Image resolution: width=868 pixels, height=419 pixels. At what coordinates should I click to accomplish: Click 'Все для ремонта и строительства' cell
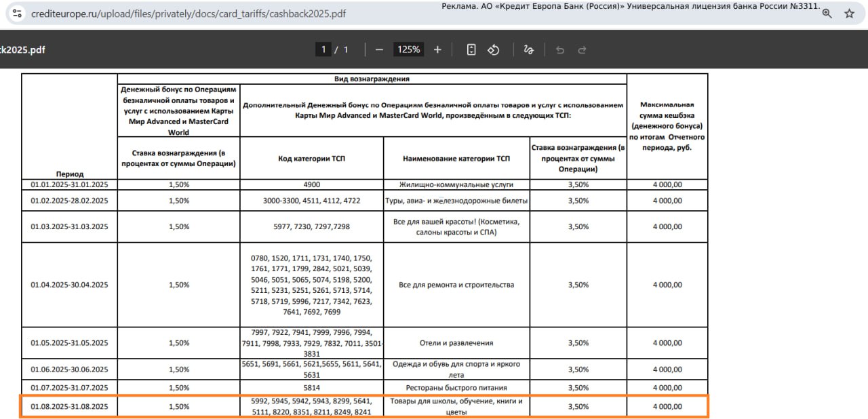456,285
